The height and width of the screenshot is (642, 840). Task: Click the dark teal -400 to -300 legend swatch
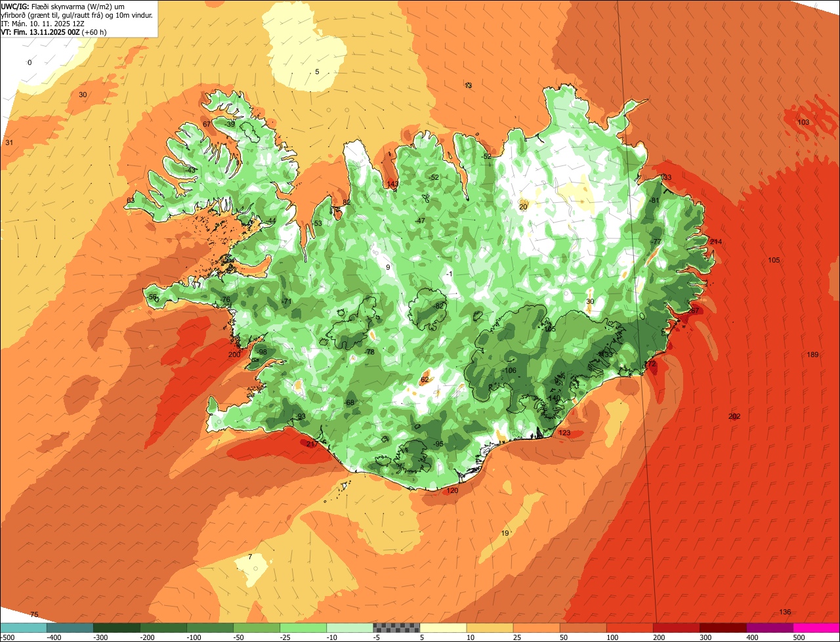70,628
